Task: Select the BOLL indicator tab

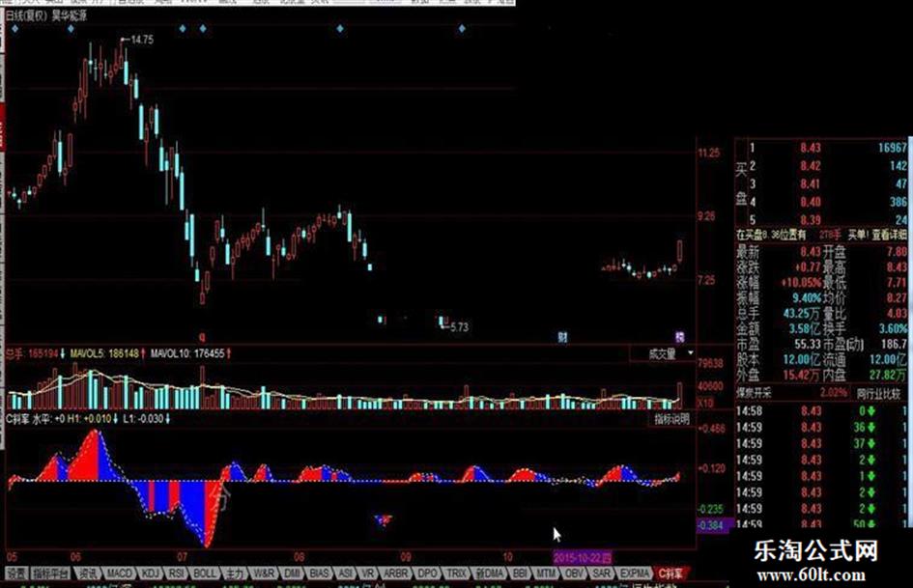Action: click(205, 574)
